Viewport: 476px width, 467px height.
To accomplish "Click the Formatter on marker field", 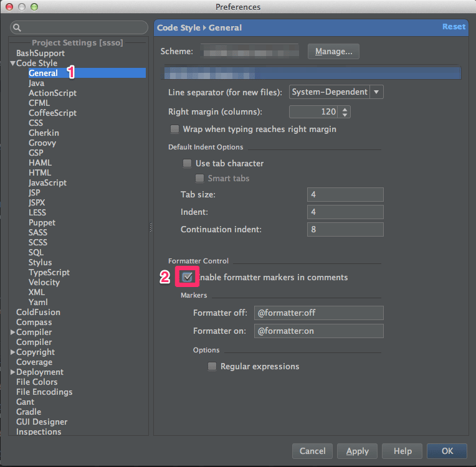I will (x=318, y=331).
